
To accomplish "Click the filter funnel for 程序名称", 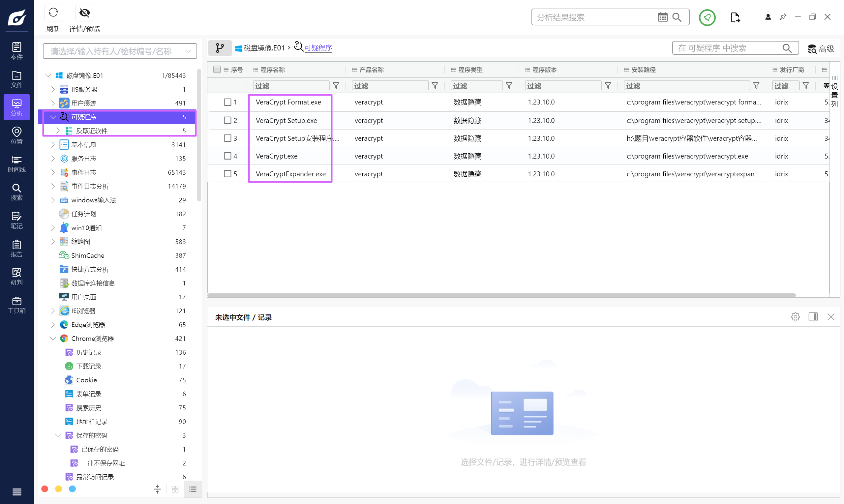I will [x=336, y=85].
